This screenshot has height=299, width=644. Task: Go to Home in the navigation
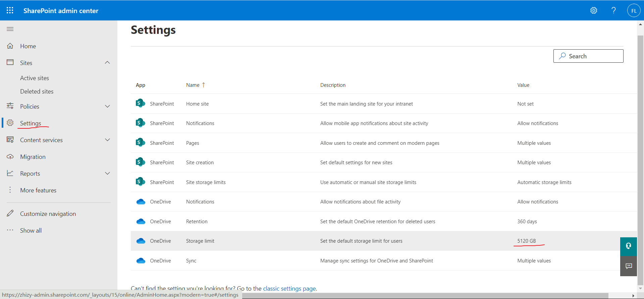pos(28,46)
